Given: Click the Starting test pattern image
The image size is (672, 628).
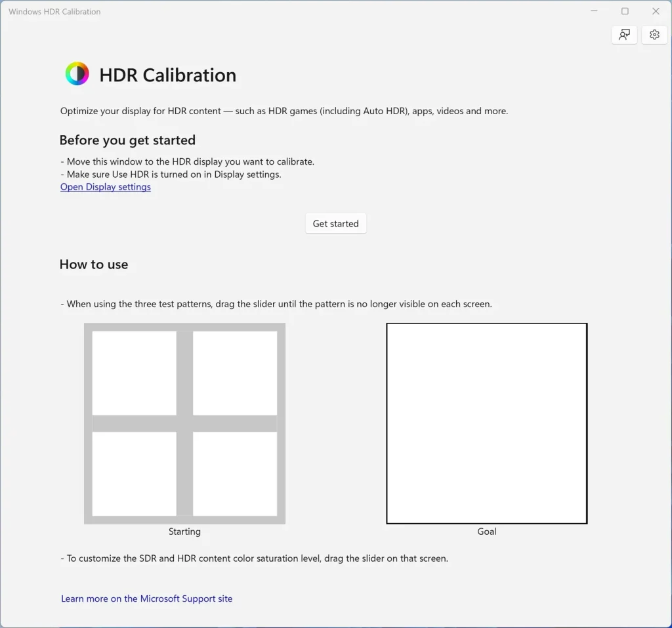Looking at the screenshot, I should [184, 423].
